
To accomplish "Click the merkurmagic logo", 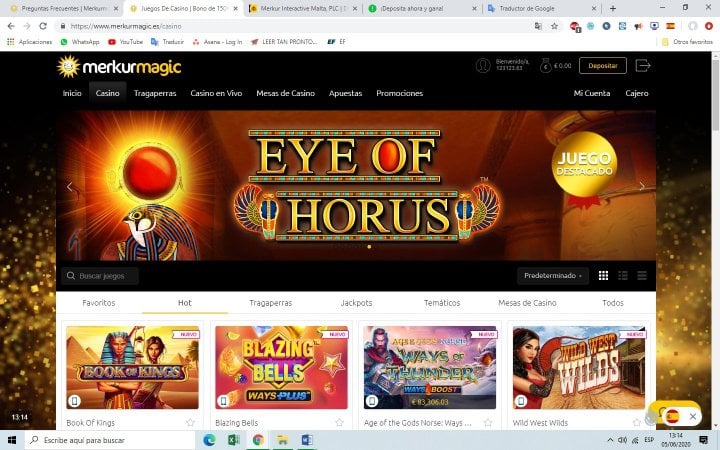I will pos(119,67).
